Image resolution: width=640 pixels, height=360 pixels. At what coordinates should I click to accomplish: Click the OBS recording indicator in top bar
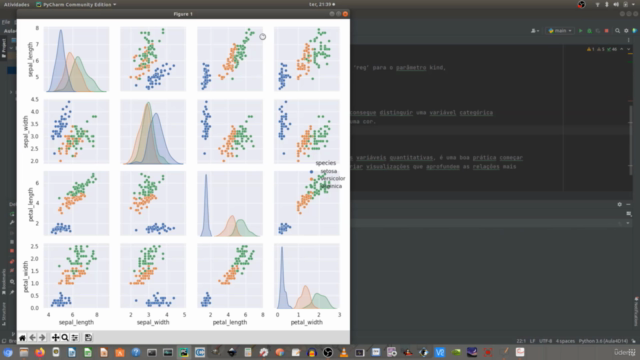tap(582, 4)
